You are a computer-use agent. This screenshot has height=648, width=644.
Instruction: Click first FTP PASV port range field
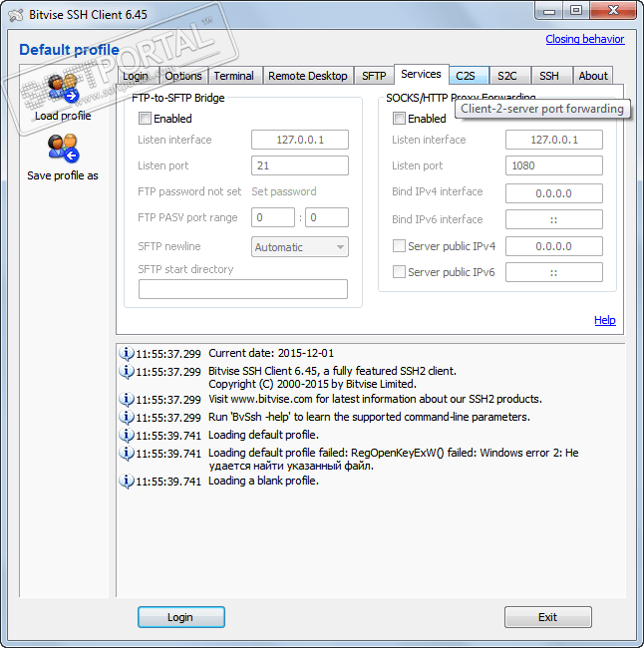[273, 217]
